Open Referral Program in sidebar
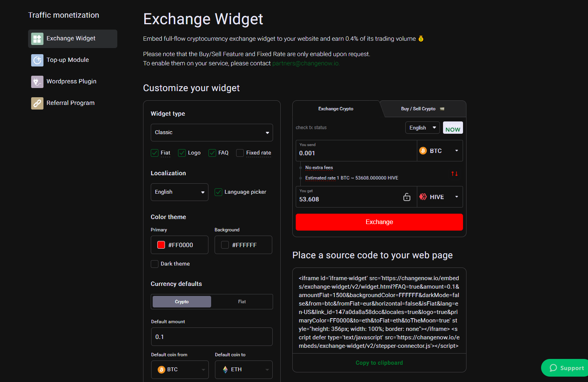Screen dimensions: 588x382 tap(73, 103)
